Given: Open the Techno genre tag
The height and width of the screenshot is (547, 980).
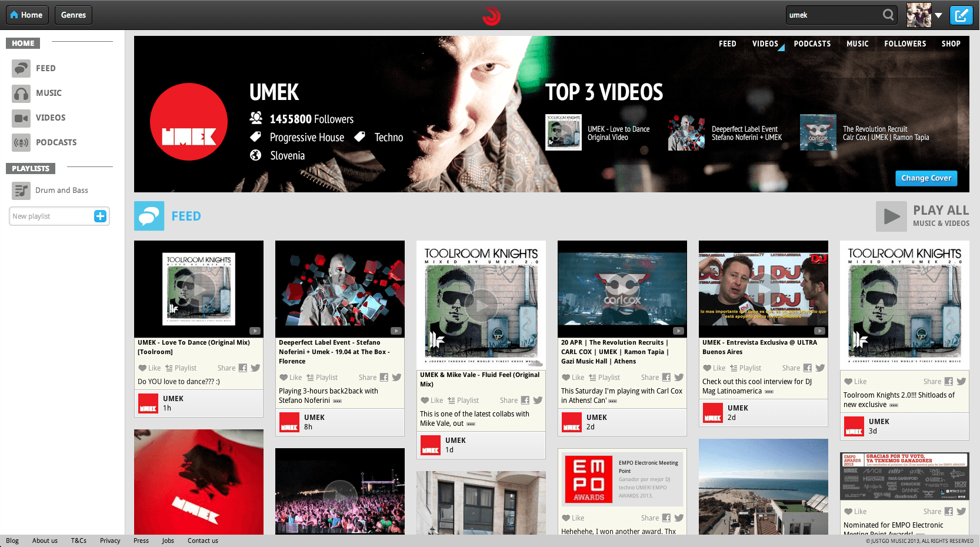Looking at the screenshot, I should pyautogui.click(x=389, y=138).
